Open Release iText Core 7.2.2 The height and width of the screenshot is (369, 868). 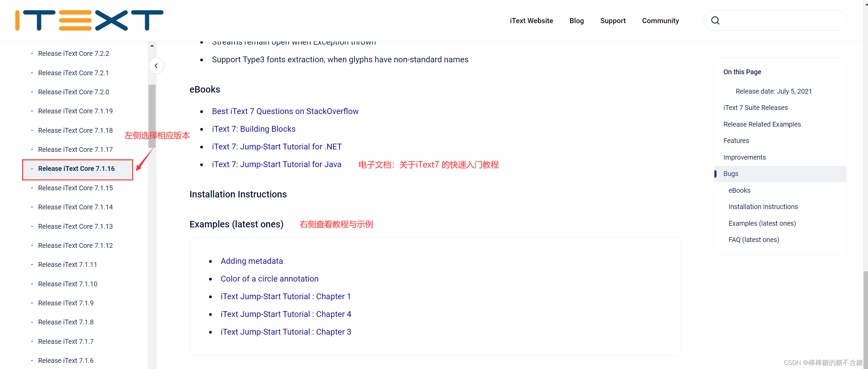[74, 53]
